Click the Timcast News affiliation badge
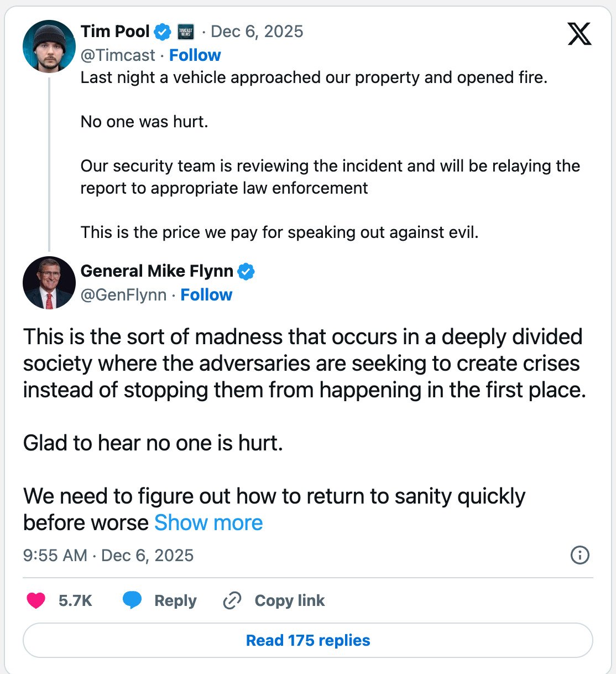The image size is (616, 674). [185, 32]
